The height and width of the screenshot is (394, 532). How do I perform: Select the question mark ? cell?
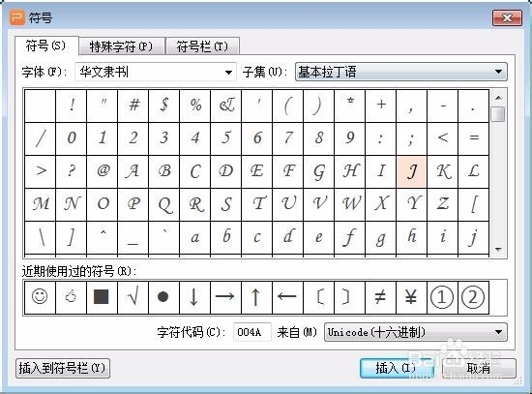pyautogui.click(x=71, y=171)
